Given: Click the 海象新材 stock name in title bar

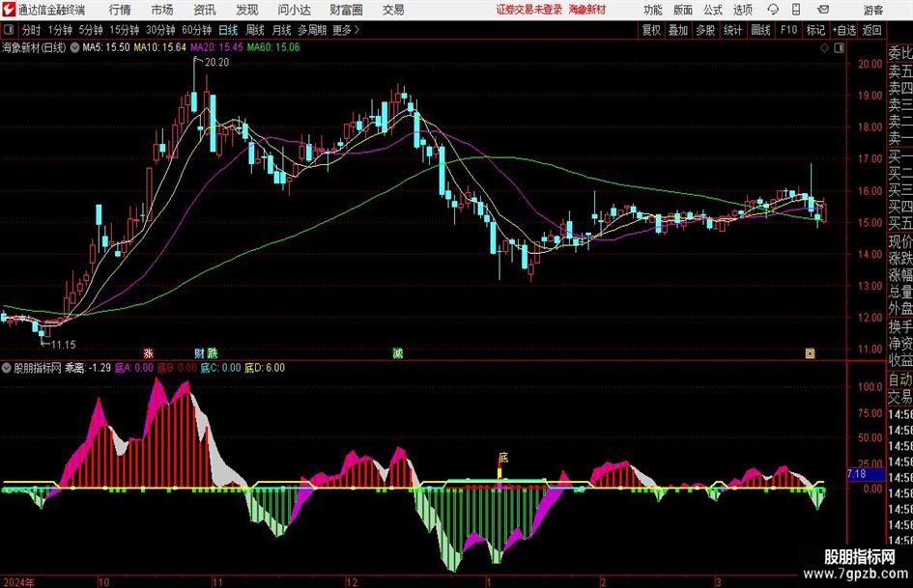Looking at the screenshot, I should point(587,10).
